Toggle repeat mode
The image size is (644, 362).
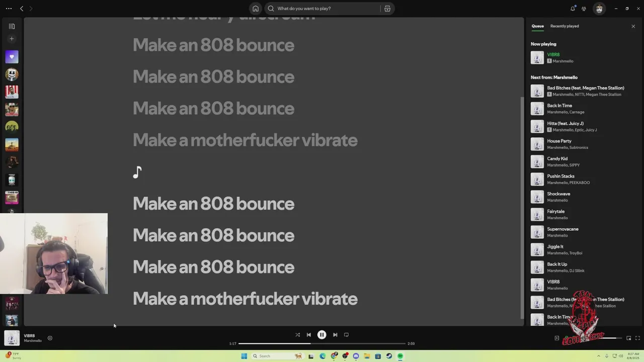346,335
